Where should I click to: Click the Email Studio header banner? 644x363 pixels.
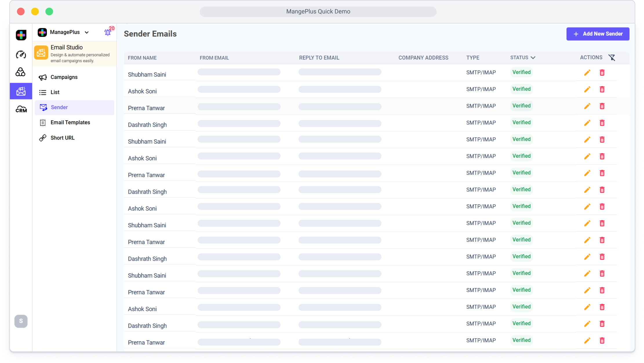tap(74, 54)
